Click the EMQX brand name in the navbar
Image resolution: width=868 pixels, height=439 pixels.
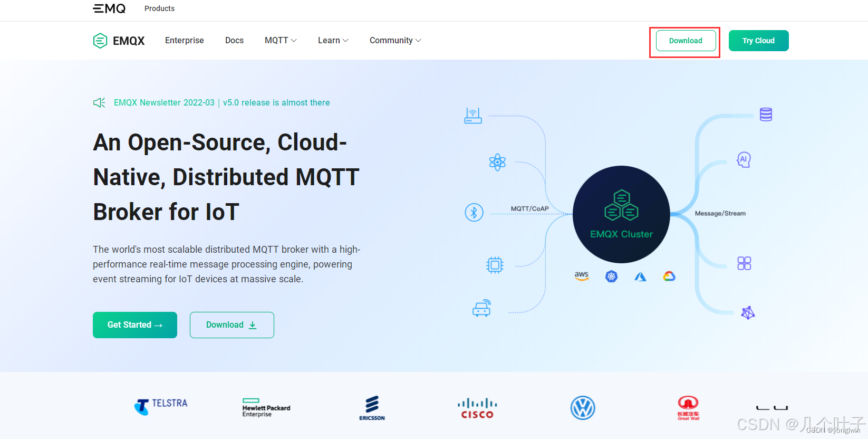[129, 41]
